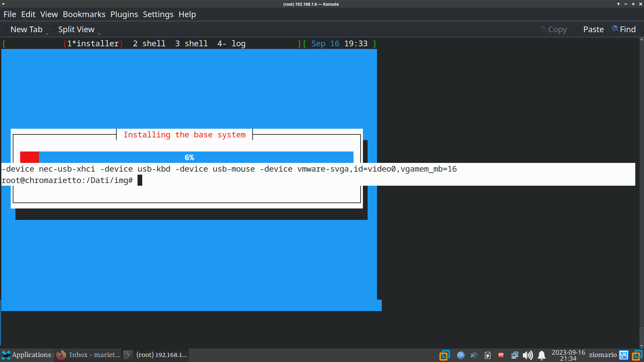644x362 pixels.
Task: Open the system monitor icon beside ziomario
Action: tap(624, 355)
